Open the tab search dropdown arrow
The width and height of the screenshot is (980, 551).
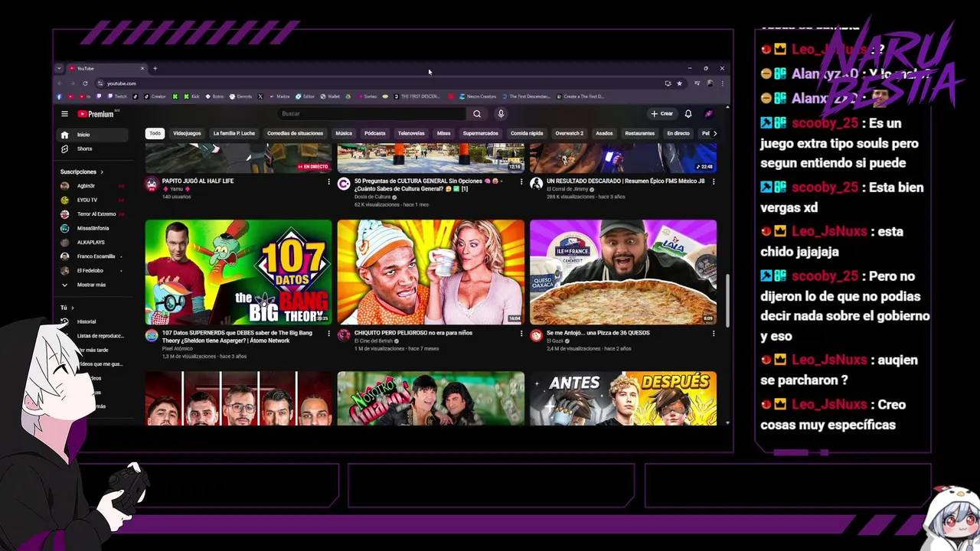pos(59,68)
